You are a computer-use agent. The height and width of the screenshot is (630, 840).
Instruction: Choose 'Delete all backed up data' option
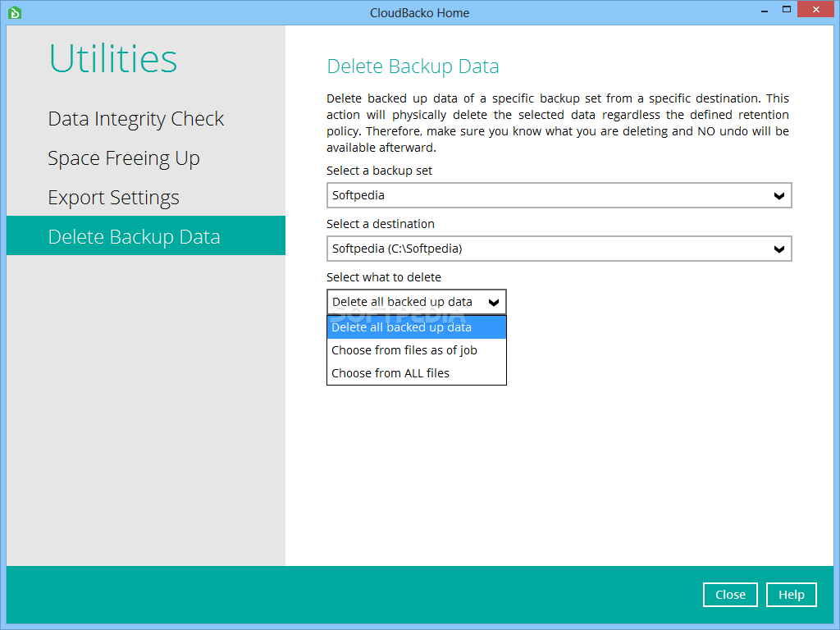416,327
